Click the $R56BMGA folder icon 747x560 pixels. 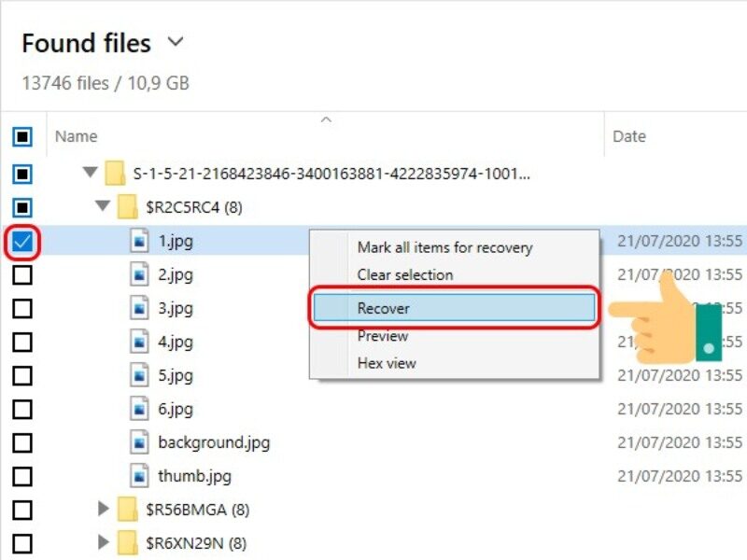coord(128,510)
